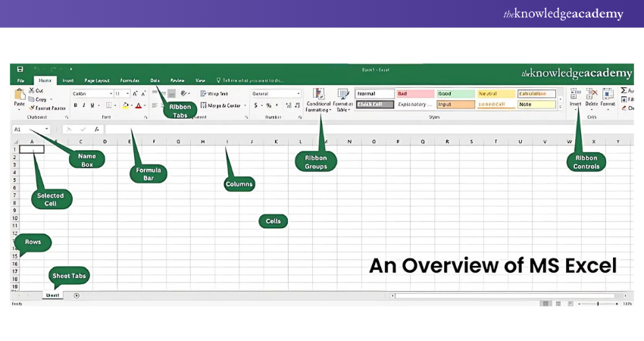This screenshot has height=341, width=644.
Task: Click the Save icon in title bar
Action: (x=20, y=69)
